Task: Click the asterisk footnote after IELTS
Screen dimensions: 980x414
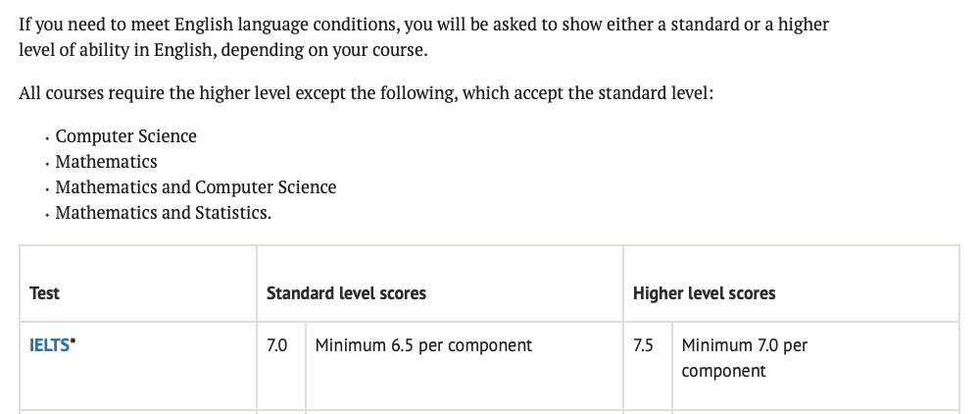Action: coord(73,342)
